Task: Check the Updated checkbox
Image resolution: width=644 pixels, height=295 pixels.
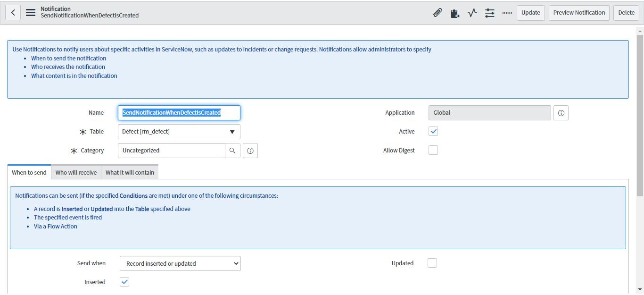Action: click(432, 262)
